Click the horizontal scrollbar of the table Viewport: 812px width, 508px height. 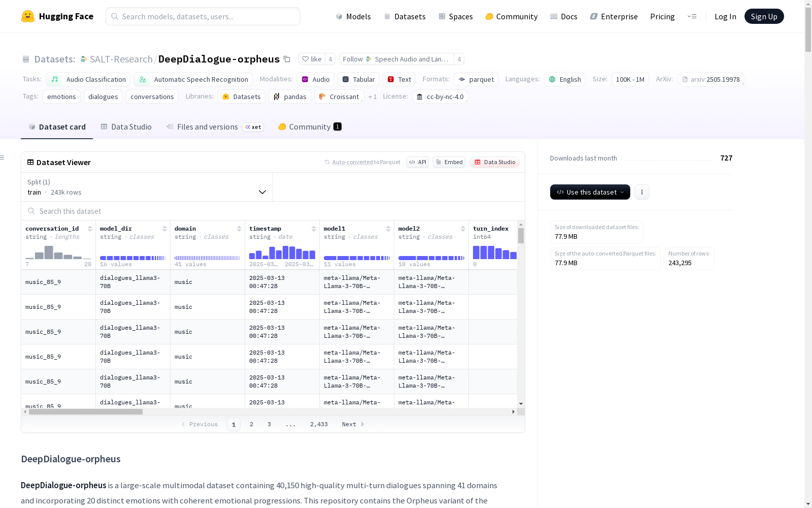pos(85,411)
